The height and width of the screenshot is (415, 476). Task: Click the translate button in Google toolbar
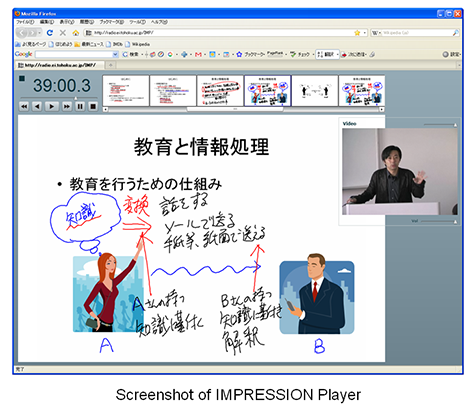click(x=327, y=54)
